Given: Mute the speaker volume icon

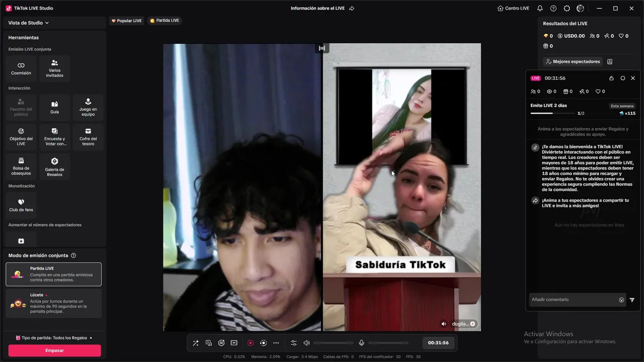Looking at the screenshot, I should coord(306,343).
